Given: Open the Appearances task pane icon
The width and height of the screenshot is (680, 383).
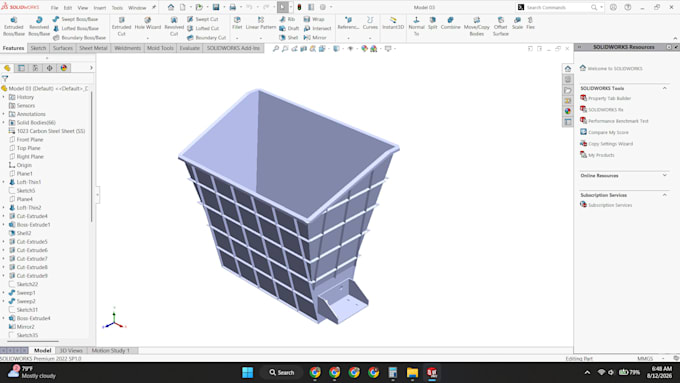Looking at the screenshot, I should point(568,111).
